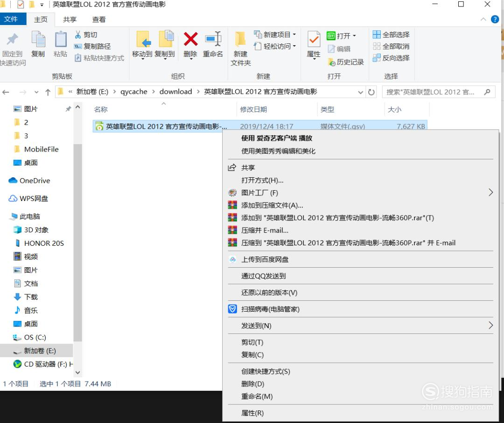Choose Select All in ribbon
The height and width of the screenshot is (423, 504).
coord(391,35)
